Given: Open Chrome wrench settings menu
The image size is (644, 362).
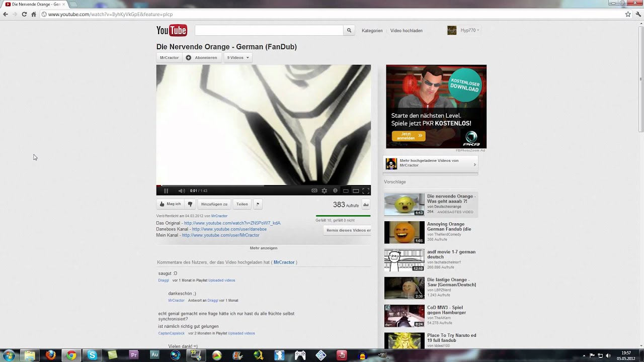Looking at the screenshot, I should pyautogui.click(x=637, y=15).
